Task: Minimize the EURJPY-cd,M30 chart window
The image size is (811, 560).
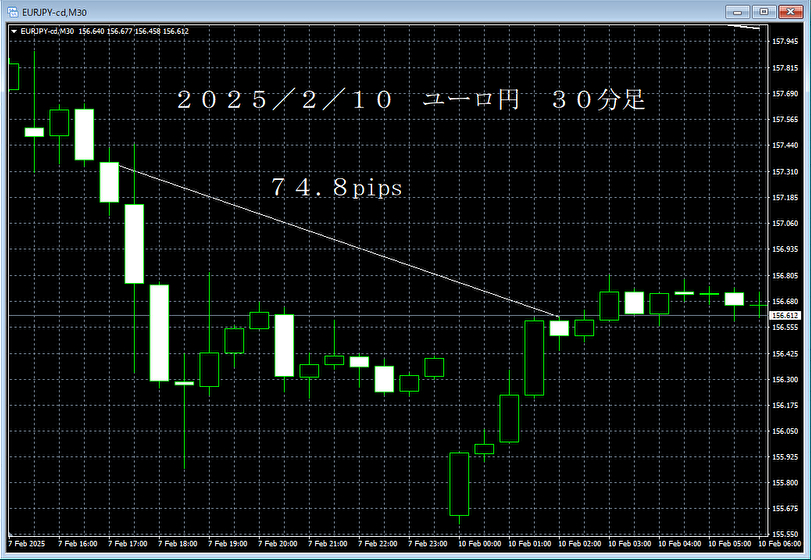Action: coord(737,11)
